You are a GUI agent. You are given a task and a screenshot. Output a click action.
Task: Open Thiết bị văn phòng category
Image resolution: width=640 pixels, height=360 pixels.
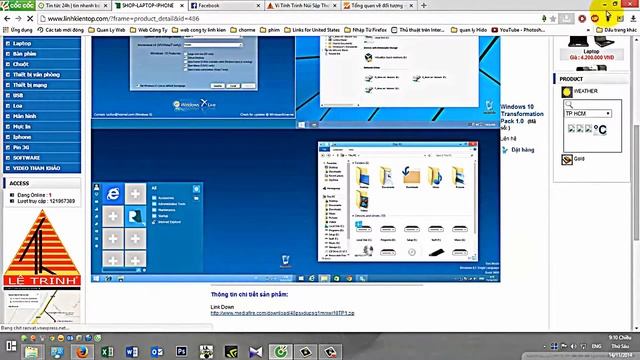pos(42,75)
